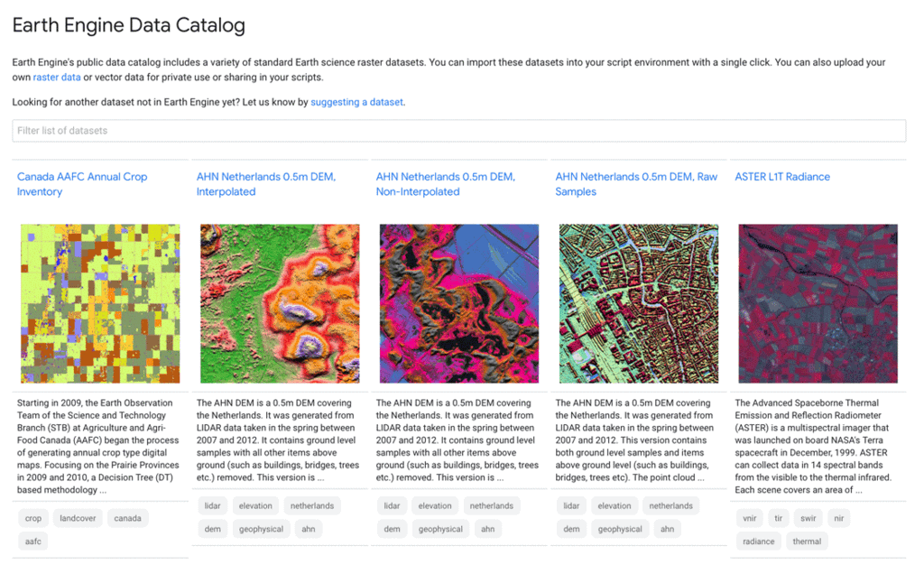
Task: Select the city streets raw samples thumbnail
Action: coord(639,303)
